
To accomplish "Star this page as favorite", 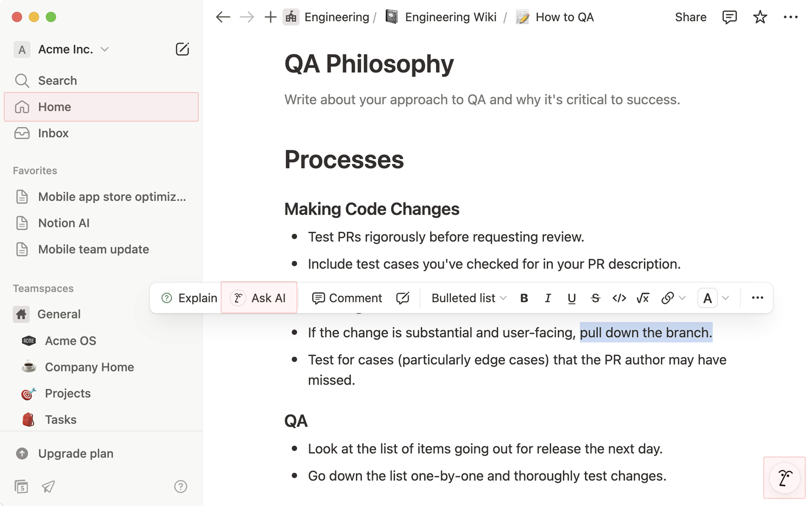I will (x=760, y=17).
